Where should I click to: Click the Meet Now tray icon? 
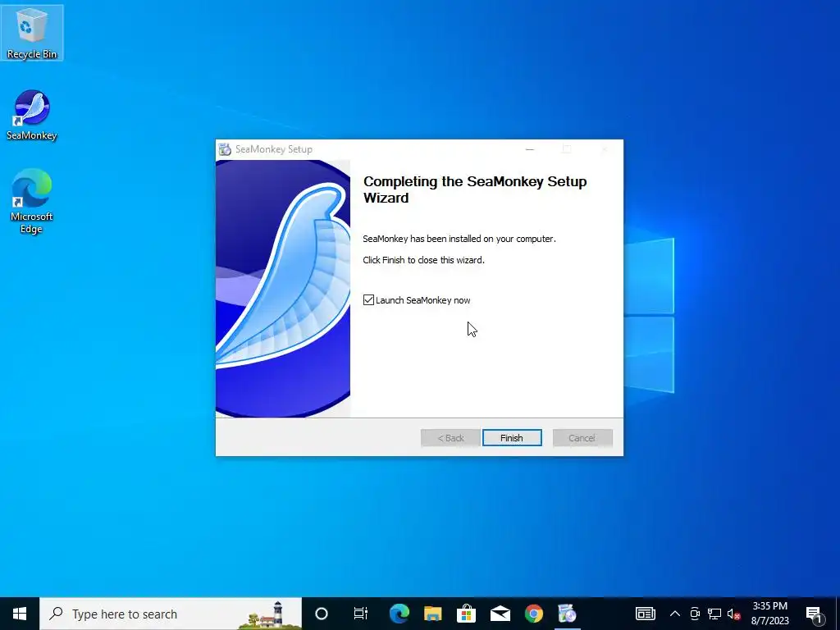point(695,614)
